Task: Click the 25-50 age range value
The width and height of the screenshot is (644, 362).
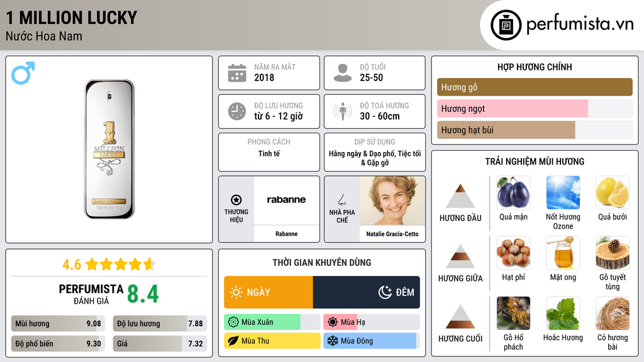Action: tap(371, 77)
